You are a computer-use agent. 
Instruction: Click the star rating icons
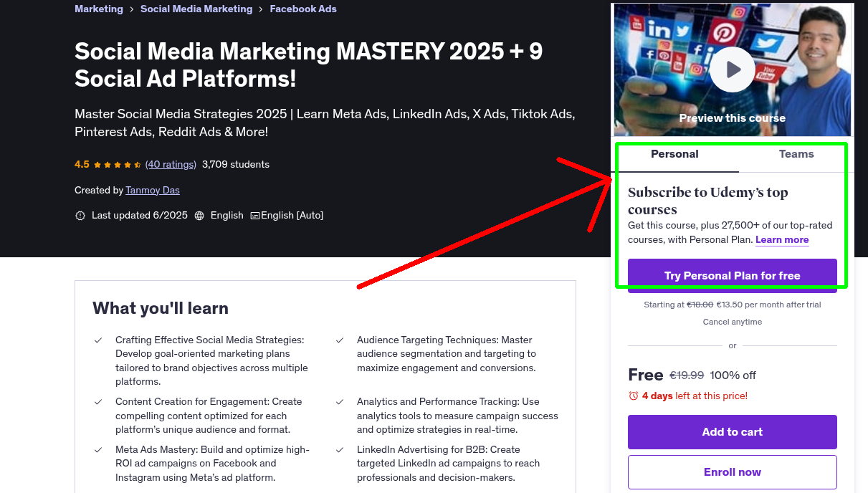(118, 164)
